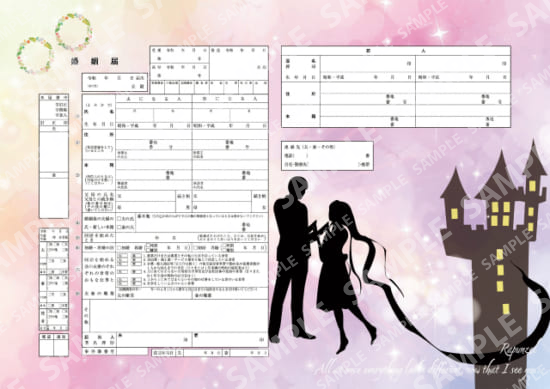
Task: Check the 夫の氏 box
Action: pyautogui.click(x=119, y=219)
